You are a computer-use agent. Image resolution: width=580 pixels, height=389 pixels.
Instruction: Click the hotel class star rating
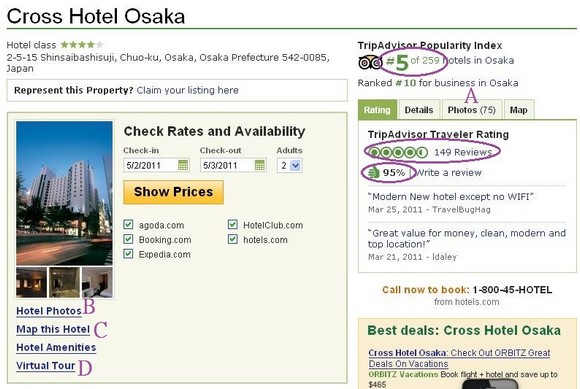pyautogui.click(x=82, y=45)
